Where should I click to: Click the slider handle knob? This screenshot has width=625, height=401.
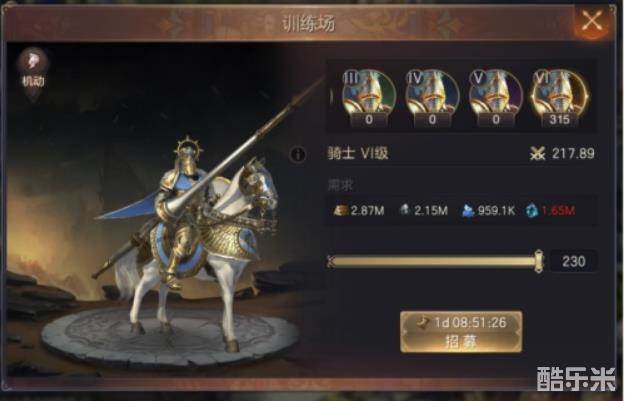tap(539, 261)
